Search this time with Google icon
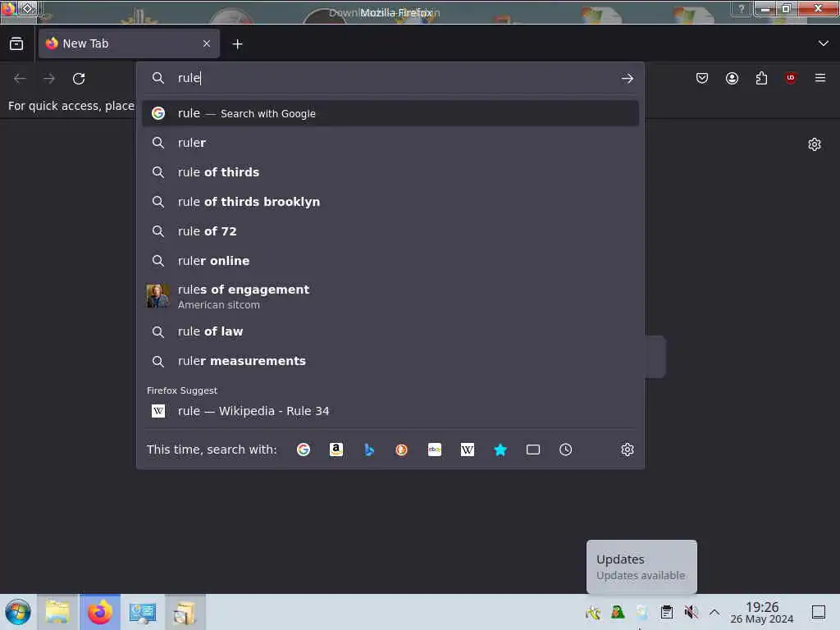The image size is (840, 630). [304, 450]
